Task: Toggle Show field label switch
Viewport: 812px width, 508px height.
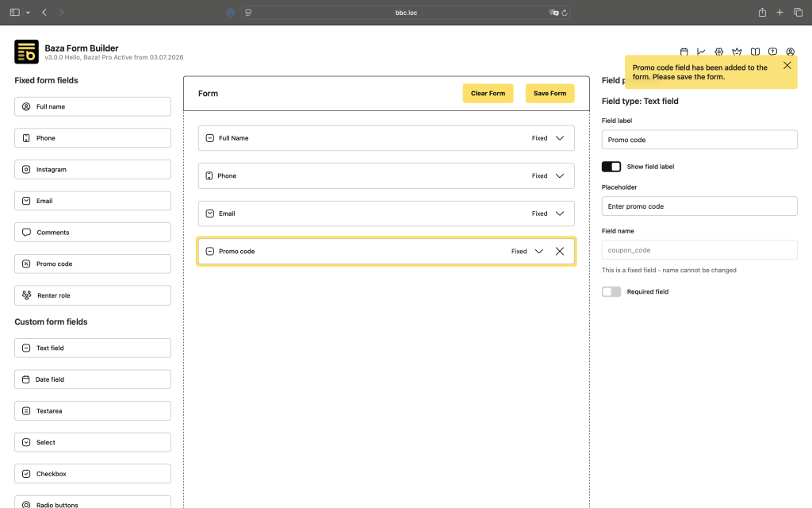Action: point(611,167)
